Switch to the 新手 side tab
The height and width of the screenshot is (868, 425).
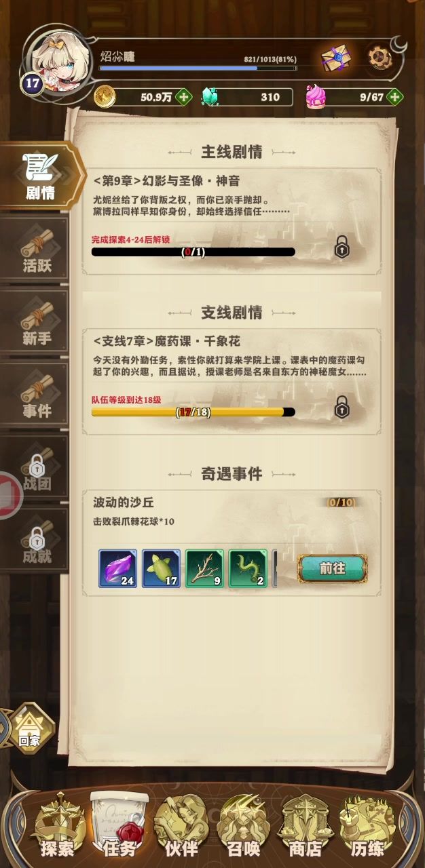coord(35,323)
